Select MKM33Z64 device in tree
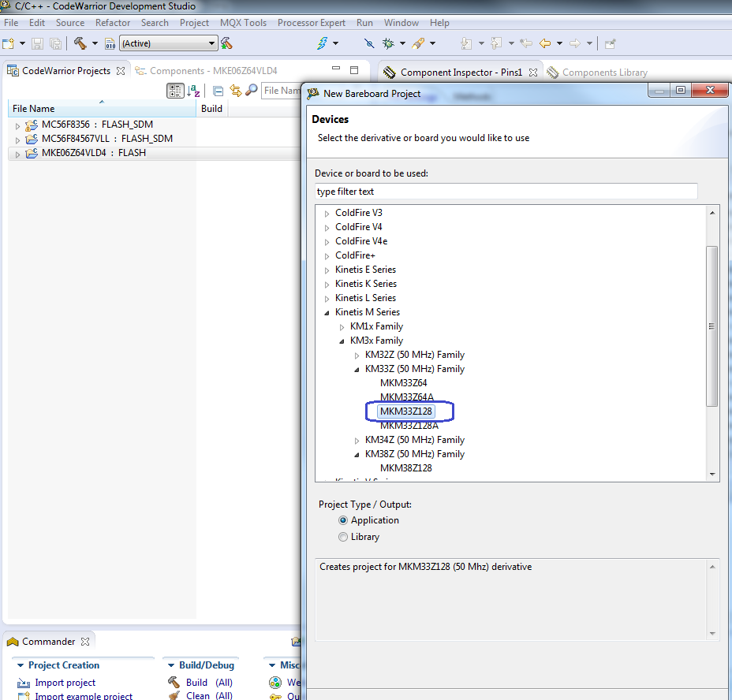732x700 pixels. (x=403, y=383)
